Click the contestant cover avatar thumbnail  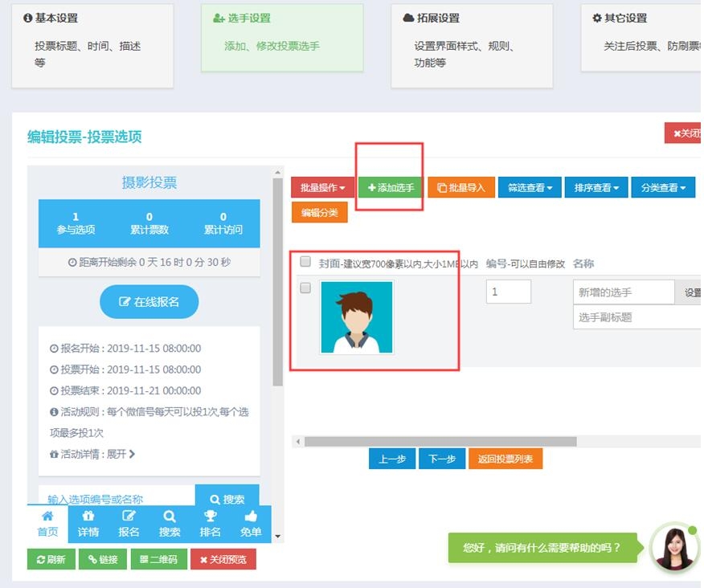point(357,317)
